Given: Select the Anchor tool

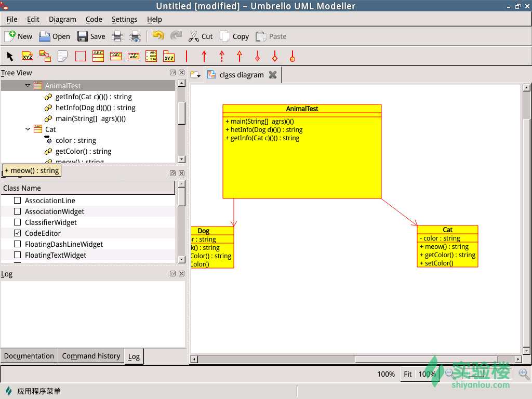Looking at the screenshot, I should (45, 56).
